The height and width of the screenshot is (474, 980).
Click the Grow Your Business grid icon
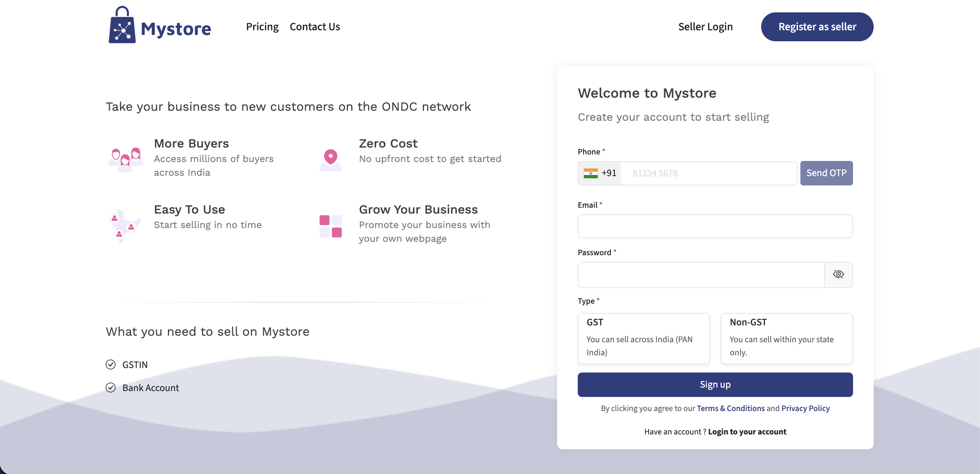click(330, 226)
